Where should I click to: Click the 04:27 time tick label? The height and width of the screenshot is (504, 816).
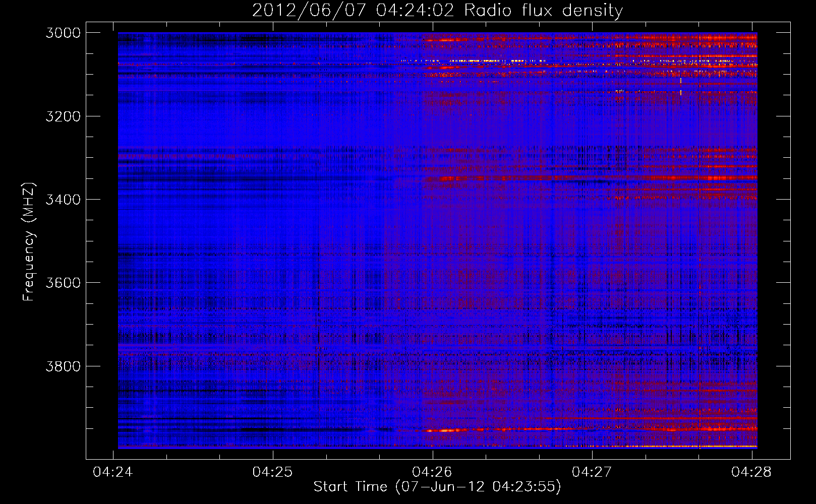[x=592, y=472]
